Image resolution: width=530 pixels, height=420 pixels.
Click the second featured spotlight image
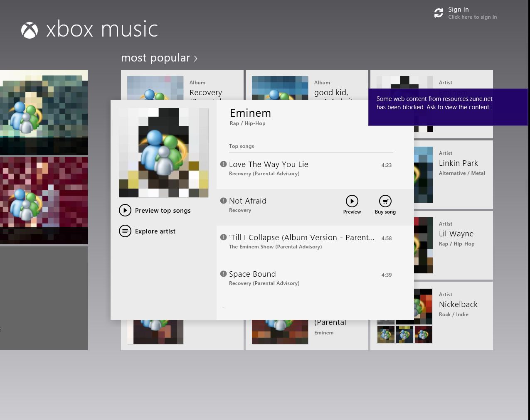click(x=44, y=200)
